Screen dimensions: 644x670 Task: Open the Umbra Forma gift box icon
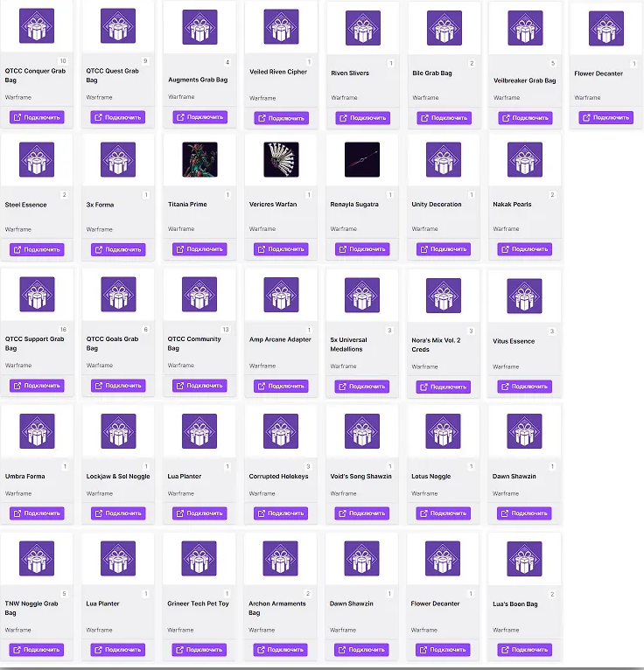(37, 431)
